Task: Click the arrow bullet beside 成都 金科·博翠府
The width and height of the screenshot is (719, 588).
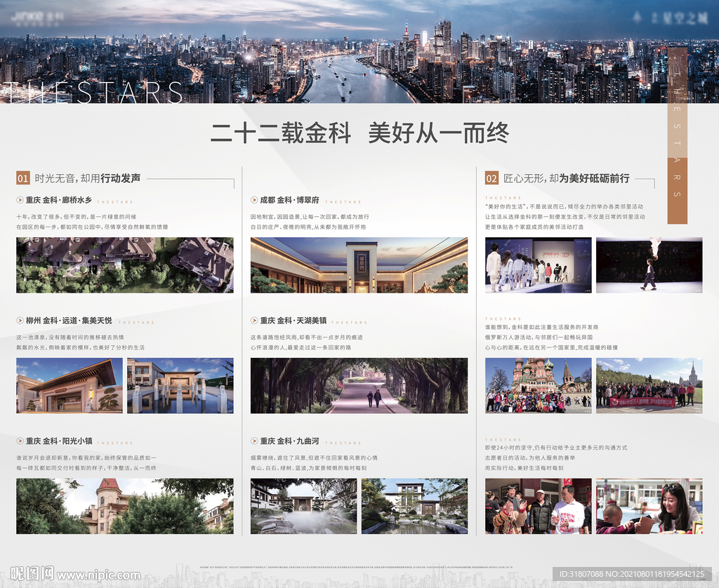Action: (x=254, y=200)
